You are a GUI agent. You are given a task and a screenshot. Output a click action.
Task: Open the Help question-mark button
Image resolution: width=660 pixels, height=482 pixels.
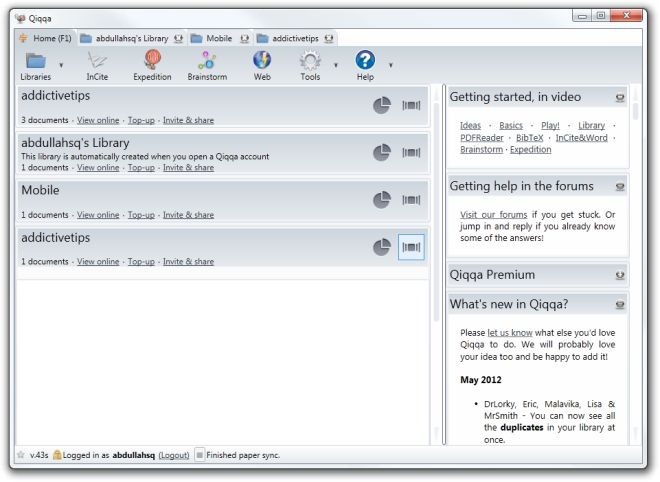(365, 66)
